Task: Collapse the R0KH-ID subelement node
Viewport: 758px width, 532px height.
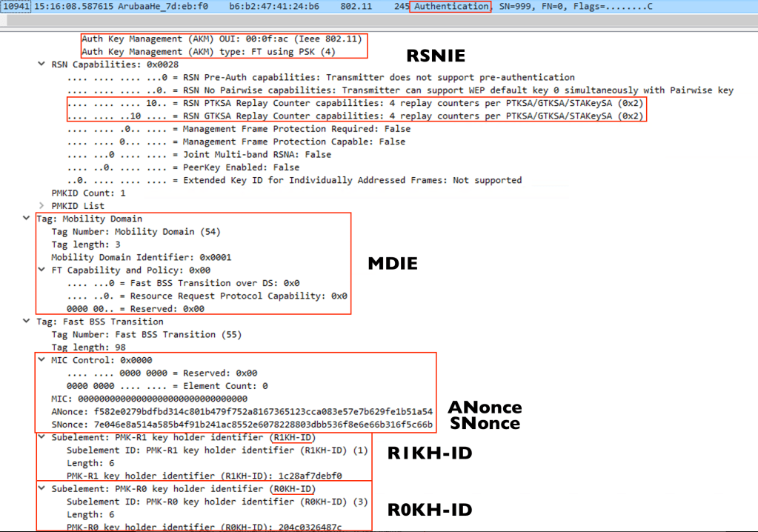Action: pyautogui.click(x=41, y=489)
